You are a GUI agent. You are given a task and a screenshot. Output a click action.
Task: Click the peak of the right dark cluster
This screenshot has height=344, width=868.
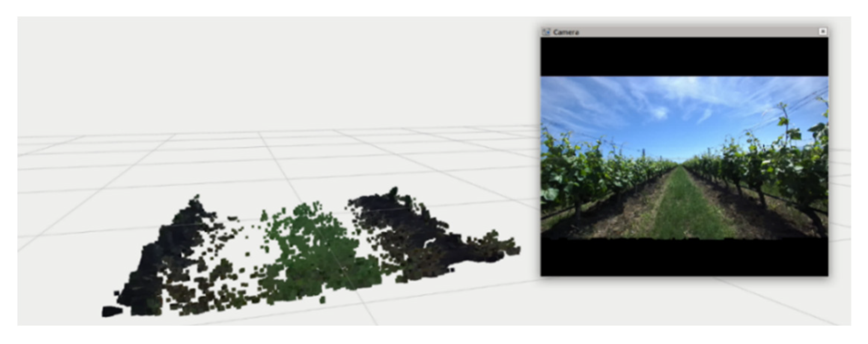393,191
